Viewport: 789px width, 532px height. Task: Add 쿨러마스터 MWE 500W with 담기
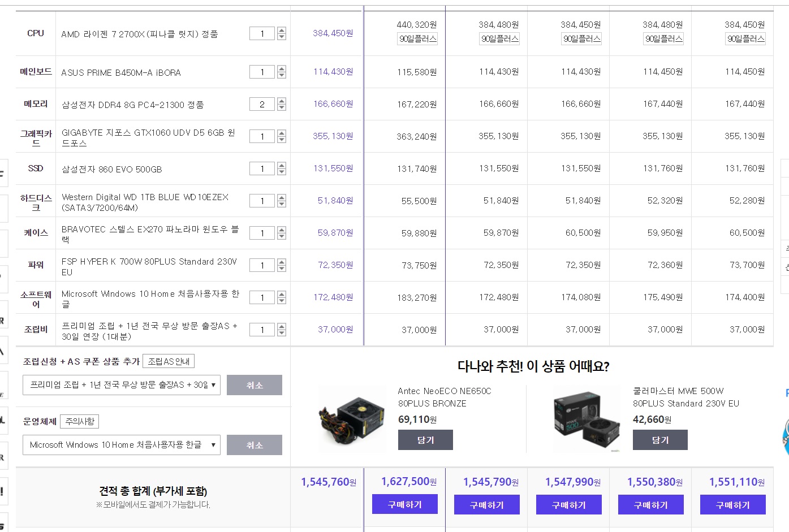[x=660, y=440]
